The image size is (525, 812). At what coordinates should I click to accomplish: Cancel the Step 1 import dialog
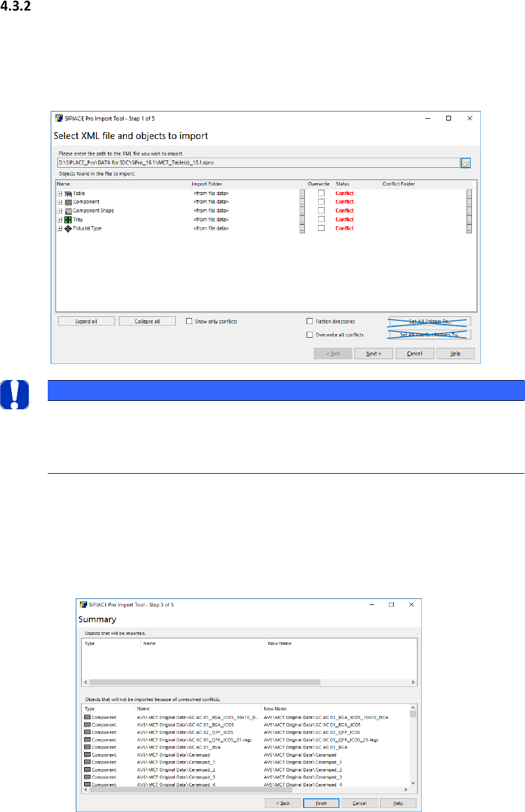[415, 353]
